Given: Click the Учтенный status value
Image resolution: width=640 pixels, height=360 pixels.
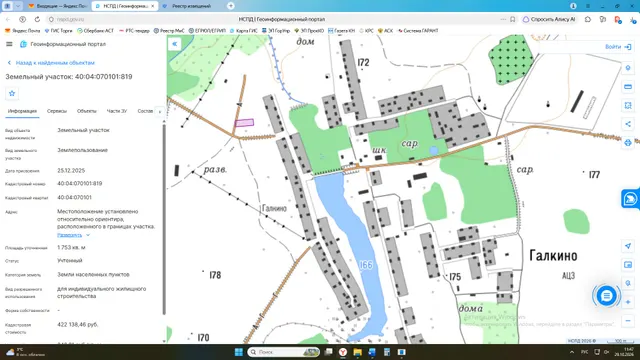Looking at the screenshot, I should pyautogui.click(x=70, y=260).
